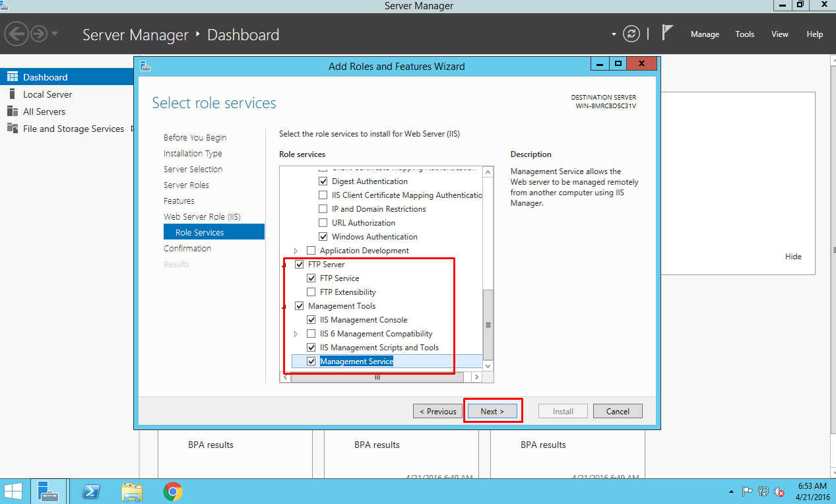
Task: Open the Windows Start menu
Action: (13, 491)
